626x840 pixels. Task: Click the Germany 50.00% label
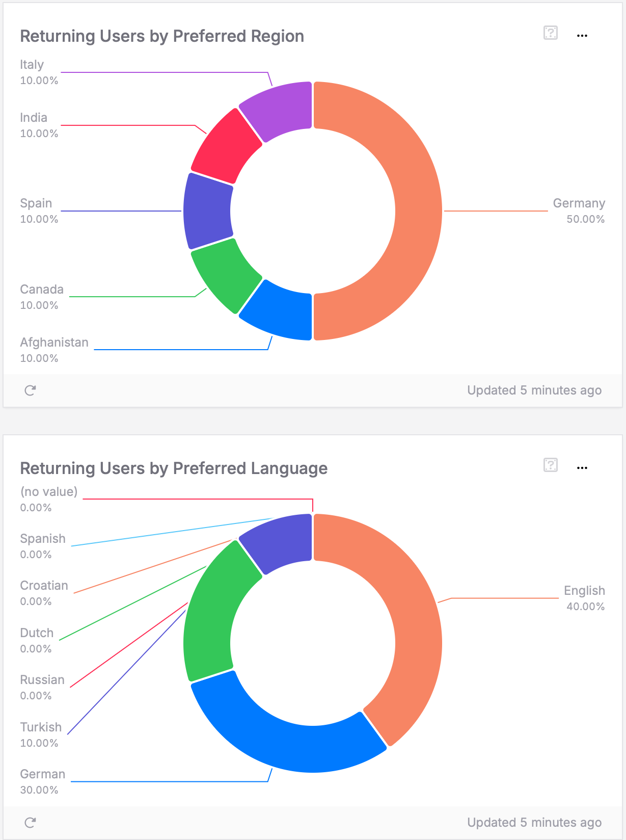coord(580,211)
